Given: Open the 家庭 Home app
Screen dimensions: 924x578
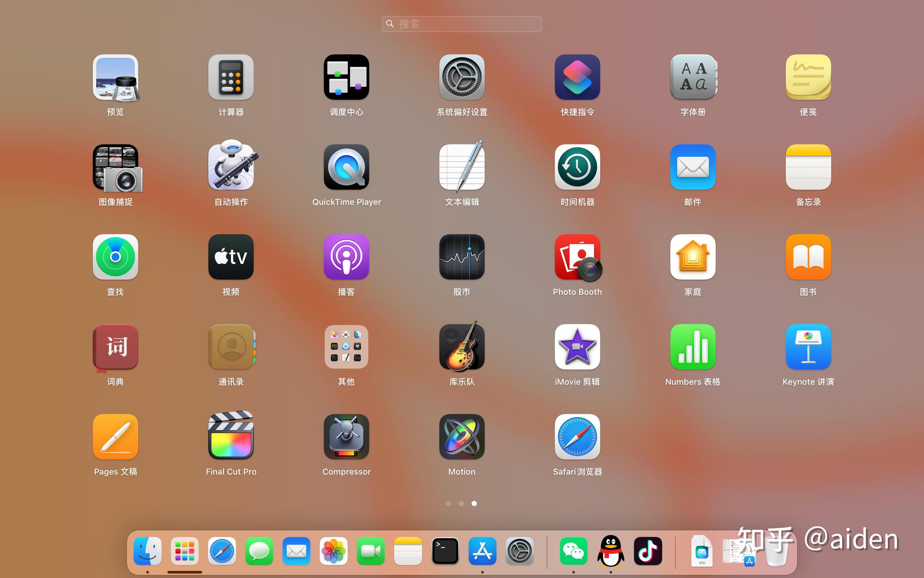Looking at the screenshot, I should [693, 257].
